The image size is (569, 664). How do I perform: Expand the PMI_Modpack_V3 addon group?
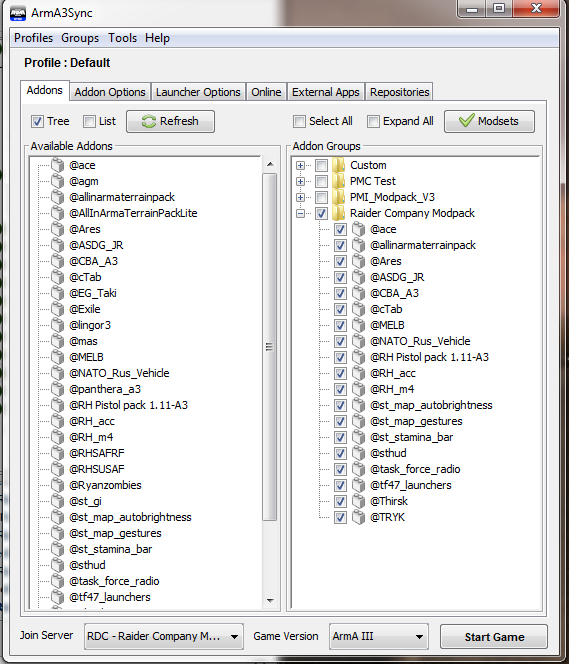(301, 197)
